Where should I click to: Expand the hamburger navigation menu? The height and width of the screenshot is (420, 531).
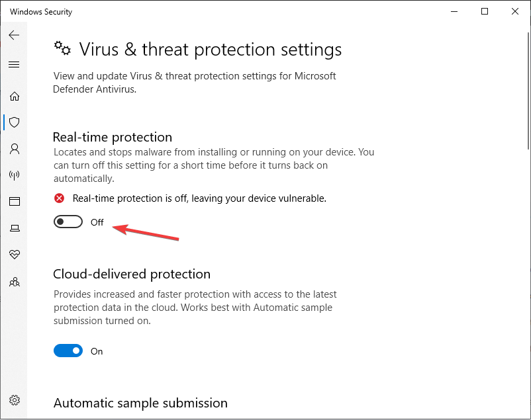[14, 64]
